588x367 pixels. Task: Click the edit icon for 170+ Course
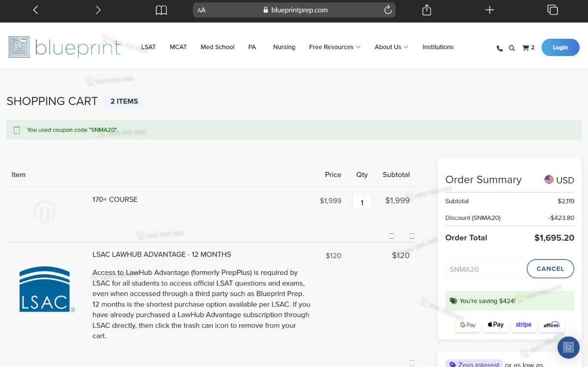point(392,236)
